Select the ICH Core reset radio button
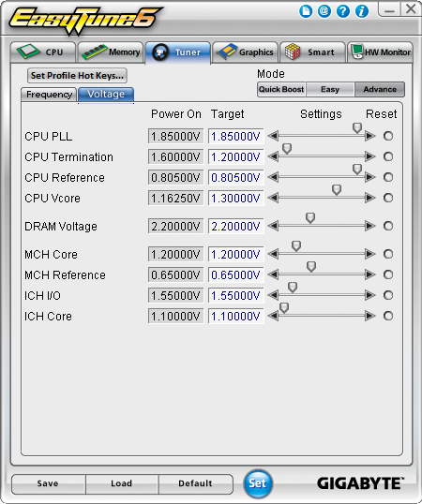The image size is (422, 504). (x=388, y=316)
